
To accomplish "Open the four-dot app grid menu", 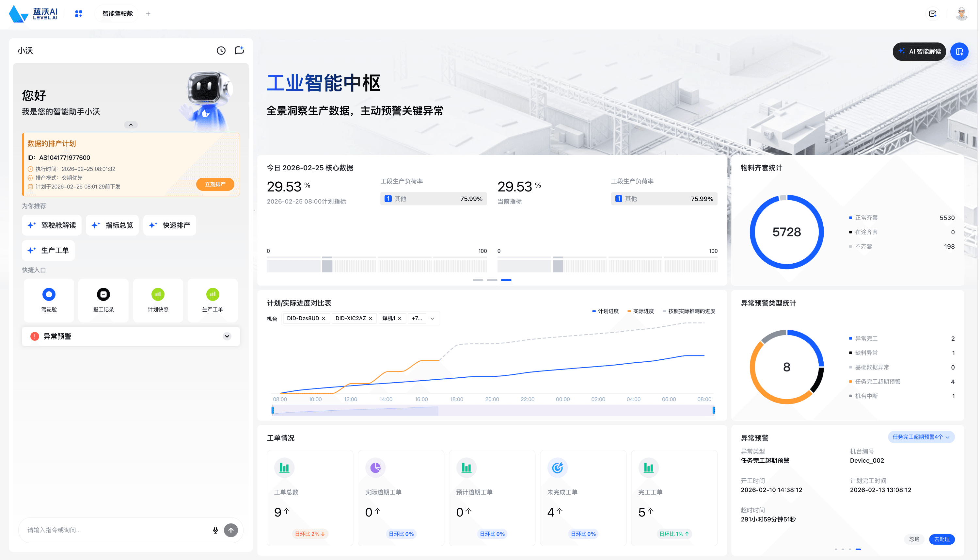I will pos(78,13).
